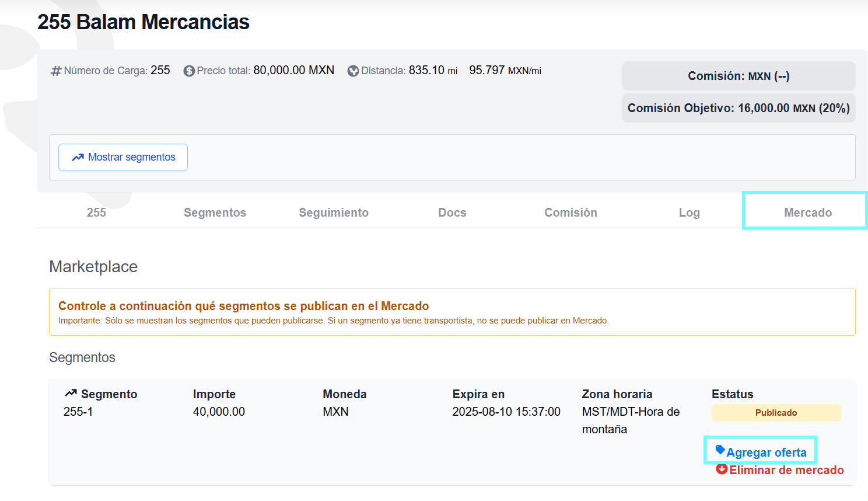The width and height of the screenshot is (868, 501).
Task: Click the Estatus column header
Action: click(732, 394)
